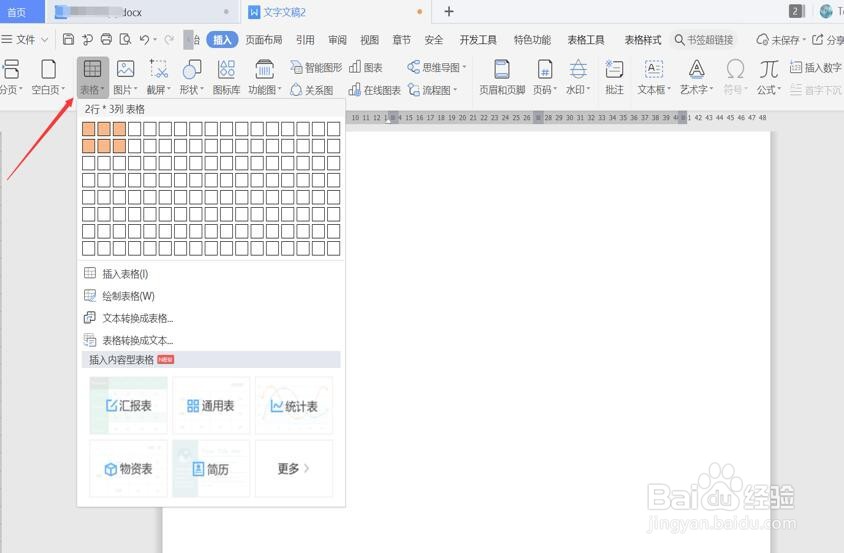Insert a 公式 formula
Screen dimensions: 844x553
(769, 77)
